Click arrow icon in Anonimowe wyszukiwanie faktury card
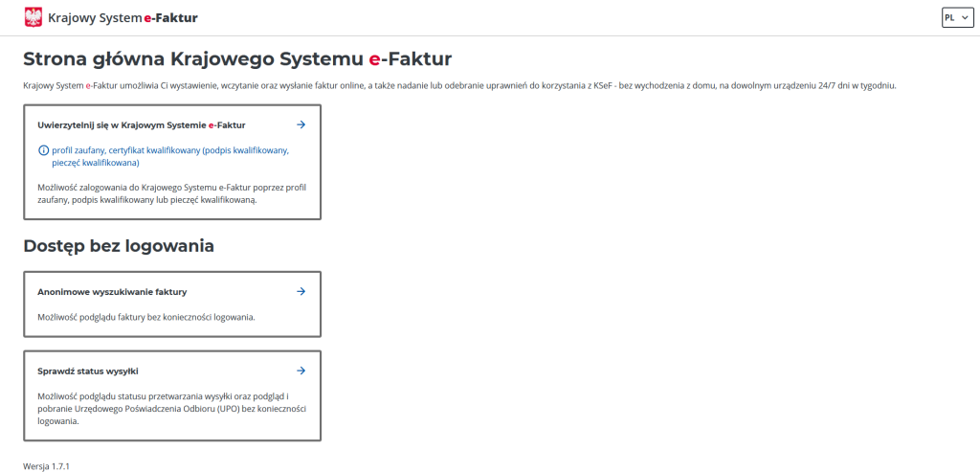 pos(301,291)
